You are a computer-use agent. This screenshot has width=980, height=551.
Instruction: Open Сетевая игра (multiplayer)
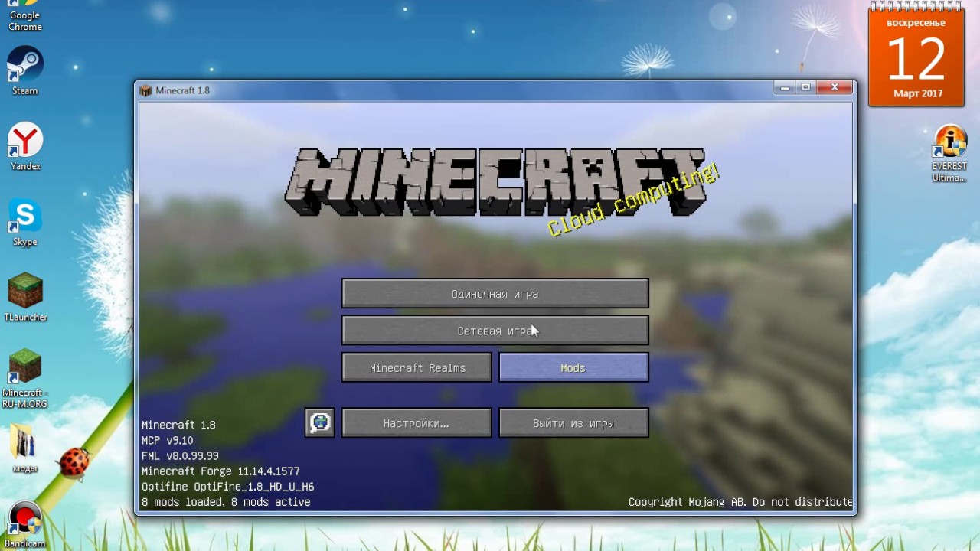pyautogui.click(x=495, y=331)
